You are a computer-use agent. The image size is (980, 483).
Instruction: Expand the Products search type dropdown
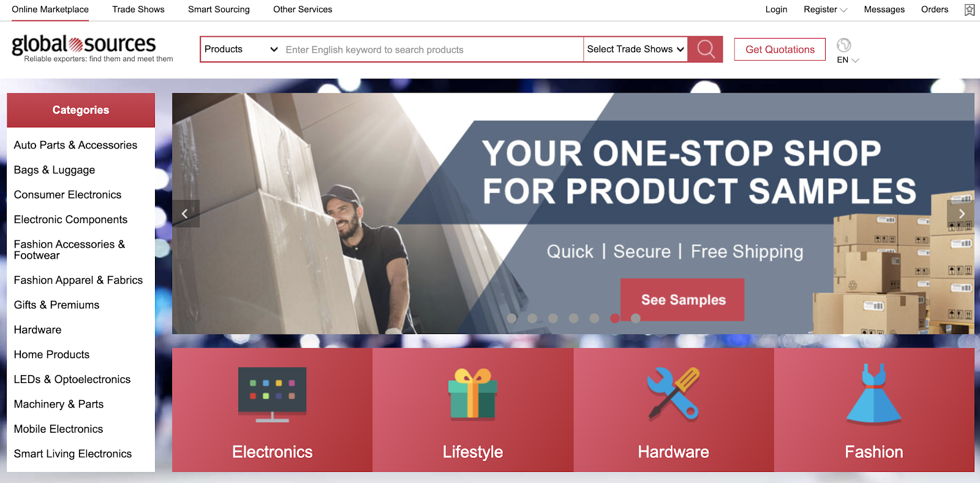pos(241,50)
